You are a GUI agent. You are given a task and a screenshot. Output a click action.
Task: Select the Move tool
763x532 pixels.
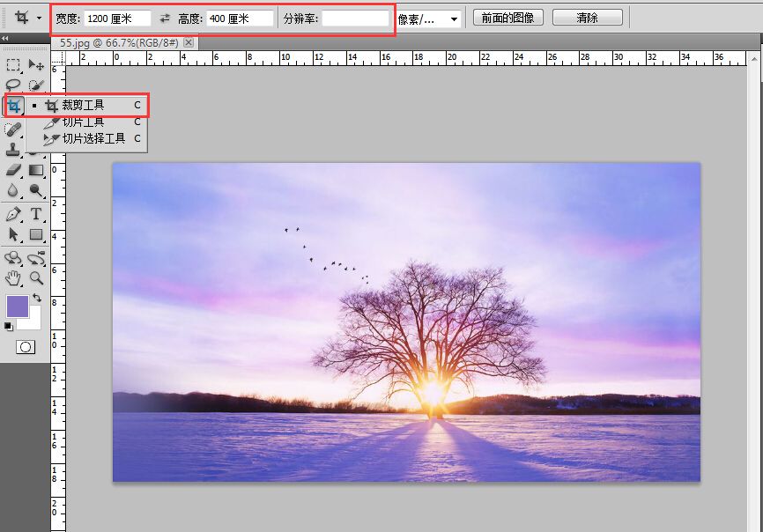tap(36, 65)
